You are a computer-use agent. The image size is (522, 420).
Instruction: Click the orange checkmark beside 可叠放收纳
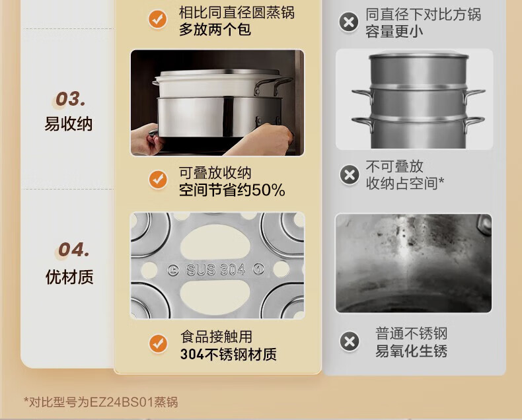[158, 180]
